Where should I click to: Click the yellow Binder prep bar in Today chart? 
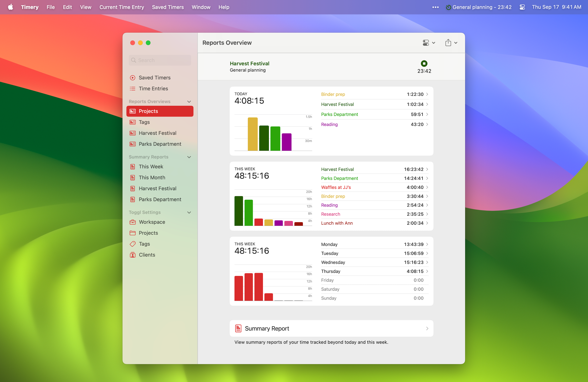click(253, 134)
